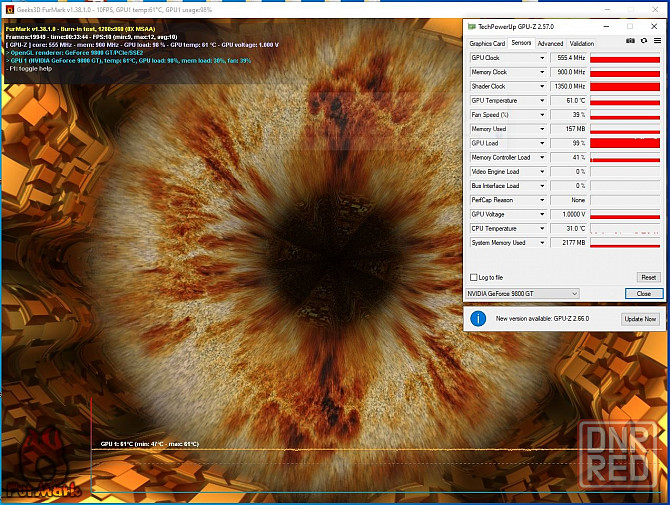
Task: Click the FurMark title bar app icon
Action: (9, 9)
